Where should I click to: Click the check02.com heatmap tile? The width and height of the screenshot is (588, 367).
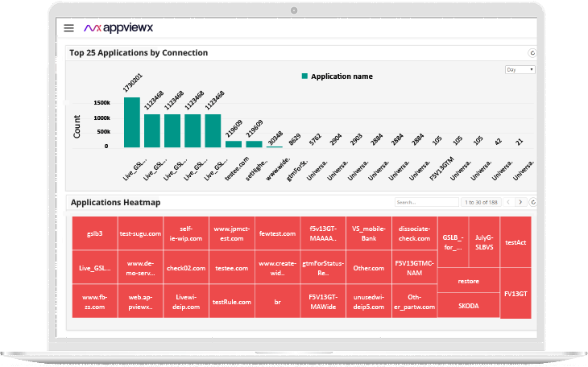[186, 267]
